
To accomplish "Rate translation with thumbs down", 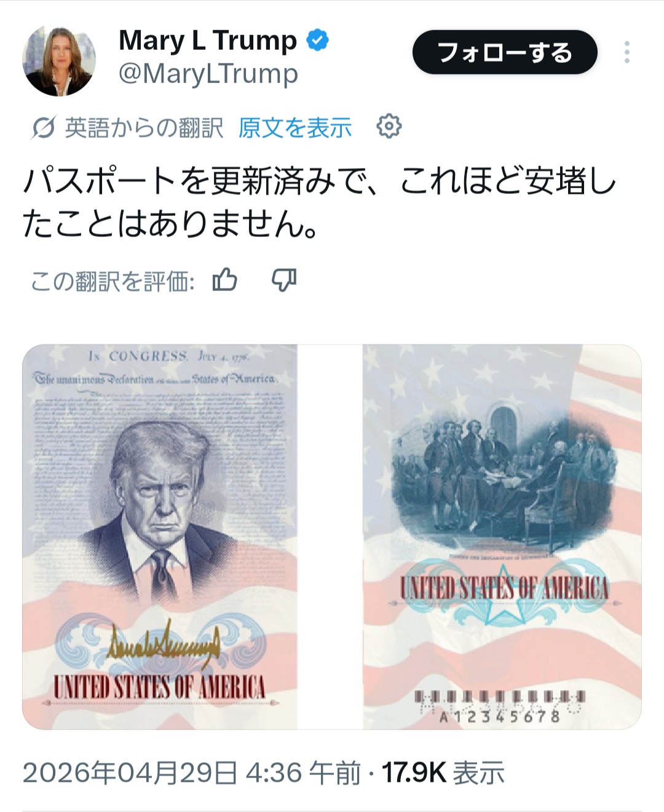I will coord(284,281).
